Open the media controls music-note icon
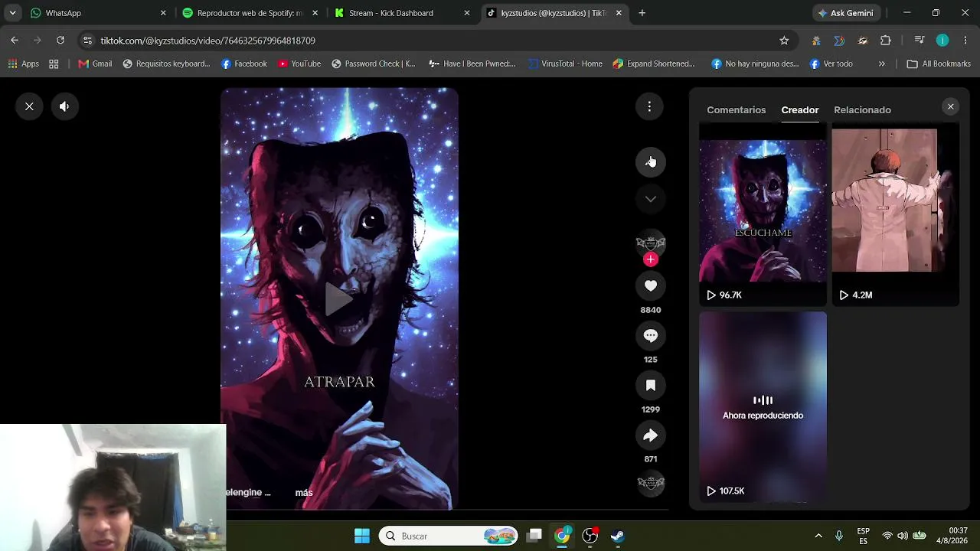Screen dimensions: 980x551 pyautogui.click(x=920, y=41)
